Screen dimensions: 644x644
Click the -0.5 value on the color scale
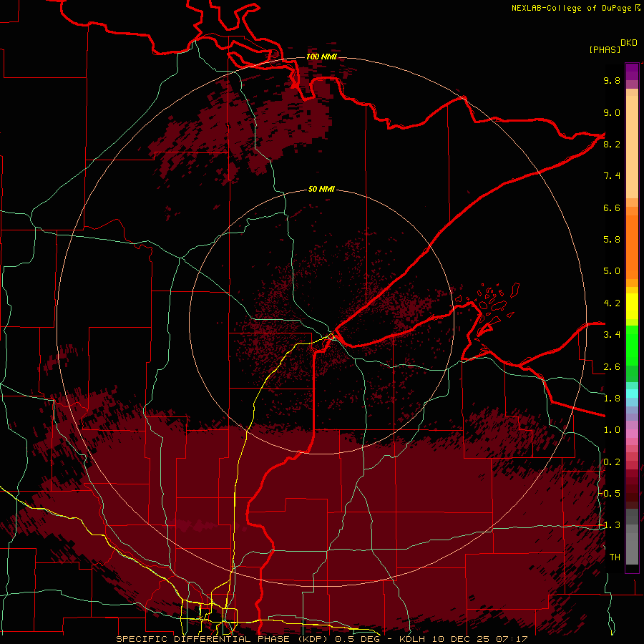pyautogui.click(x=609, y=494)
